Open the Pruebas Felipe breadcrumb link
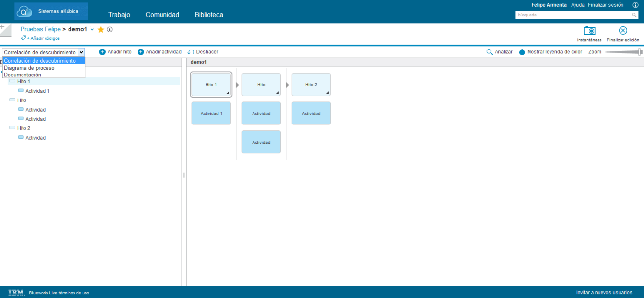This screenshot has height=298, width=644. pos(40,29)
